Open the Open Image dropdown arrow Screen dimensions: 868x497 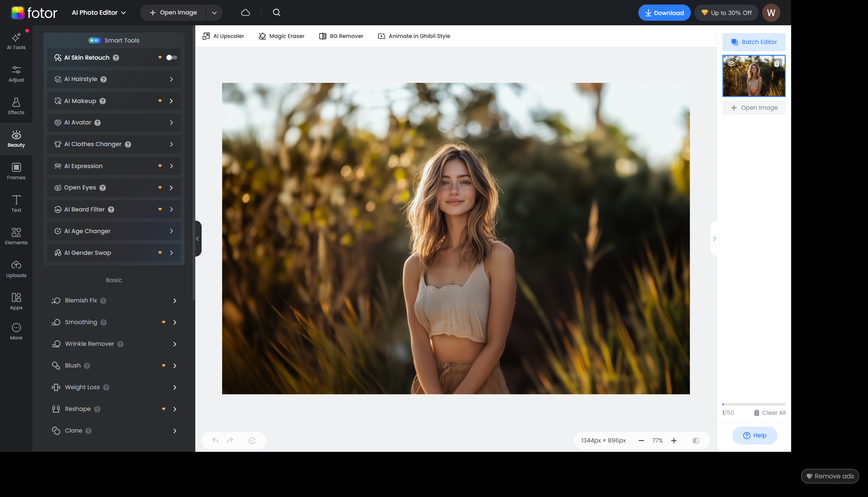pyautogui.click(x=215, y=13)
